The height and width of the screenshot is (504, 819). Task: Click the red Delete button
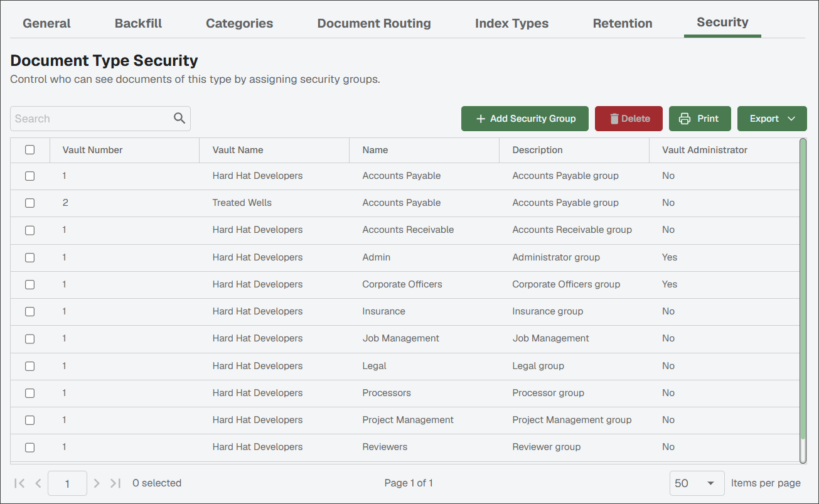[629, 119]
